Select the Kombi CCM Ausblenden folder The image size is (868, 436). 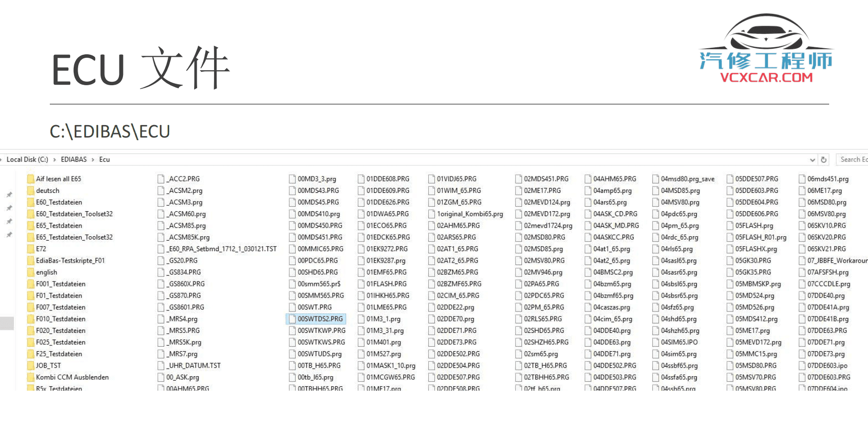(x=72, y=377)
